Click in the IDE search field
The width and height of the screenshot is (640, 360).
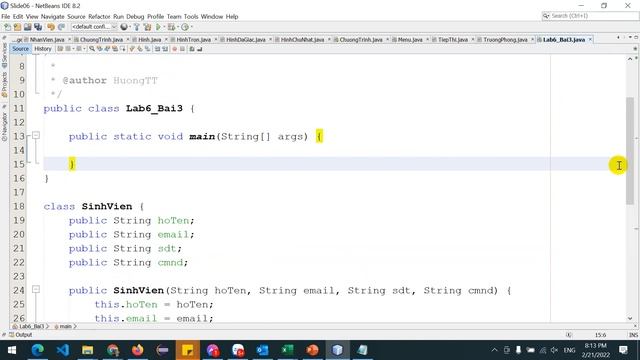(x=590, y=16)
